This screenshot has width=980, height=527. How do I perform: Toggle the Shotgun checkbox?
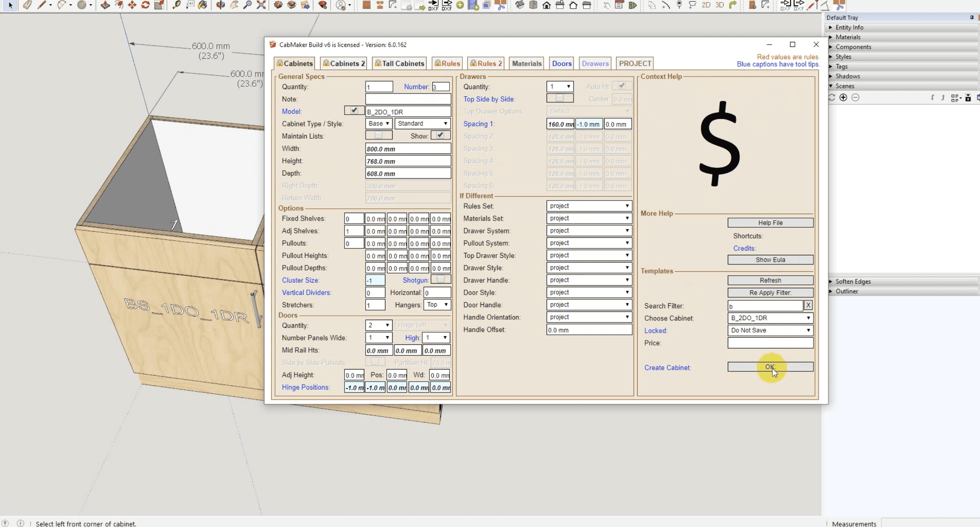tap(441, 280)
